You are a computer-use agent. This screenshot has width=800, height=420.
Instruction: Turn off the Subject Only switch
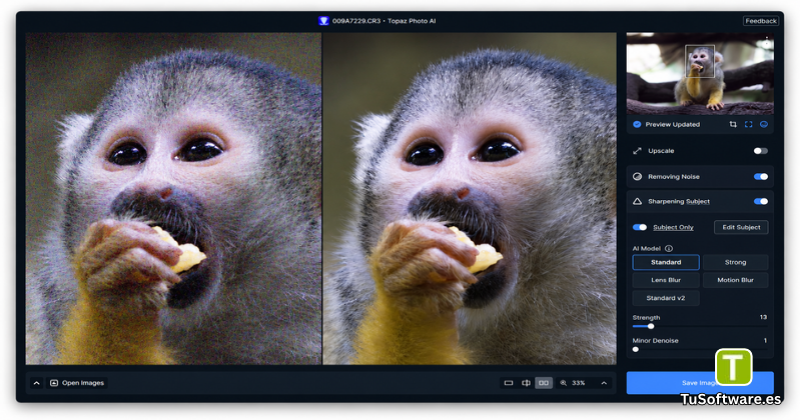pyautogui.click(x=640, y=228)
